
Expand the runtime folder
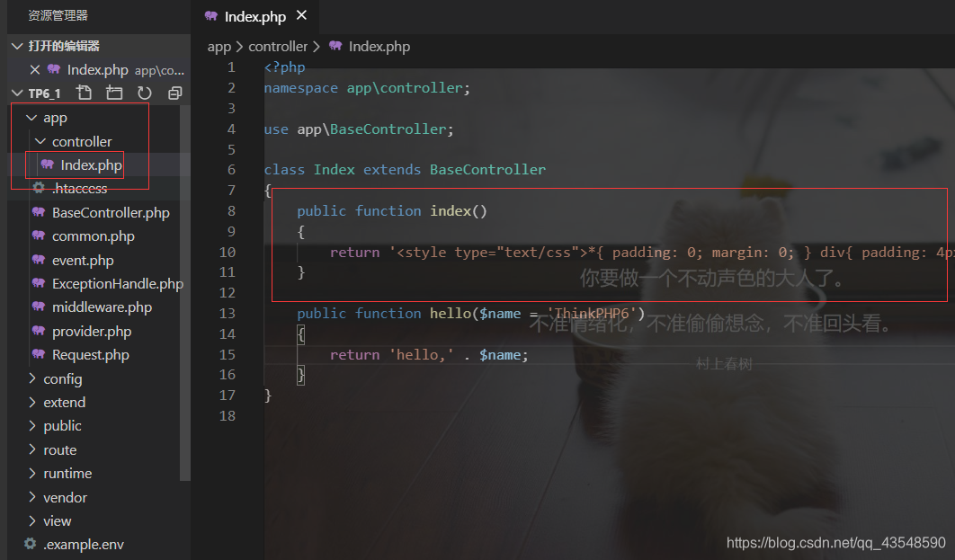tap(32, 473)
